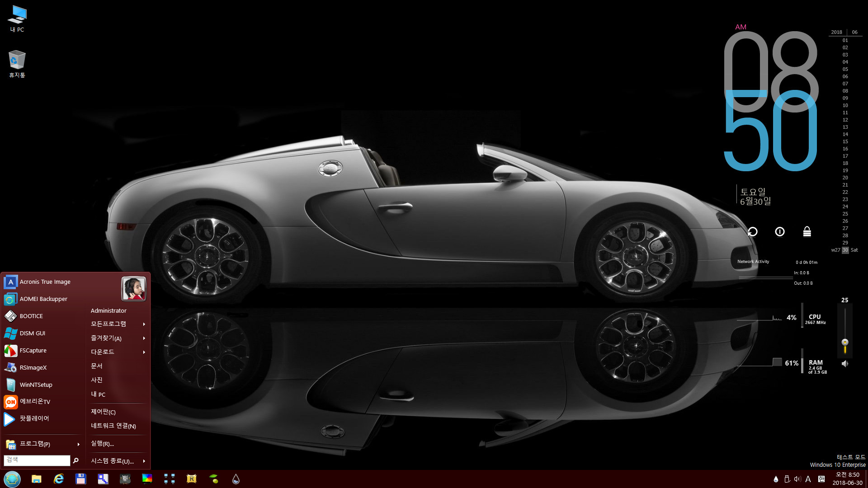The height and width of the screenshot is (488, 868).
Task: Click the tray speaker volume icon
Action: 797,479
